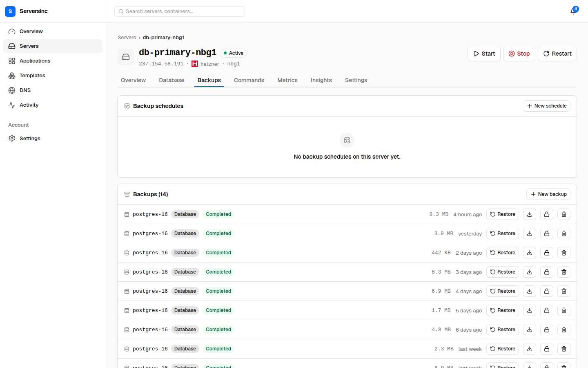Lock the 2.3 MB backup

pyautogui.click(x=547, y=349)
